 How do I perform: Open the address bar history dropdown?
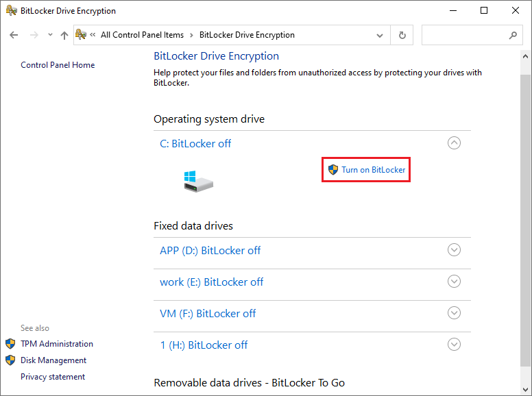pyautogui.click(x=380, y=35)
